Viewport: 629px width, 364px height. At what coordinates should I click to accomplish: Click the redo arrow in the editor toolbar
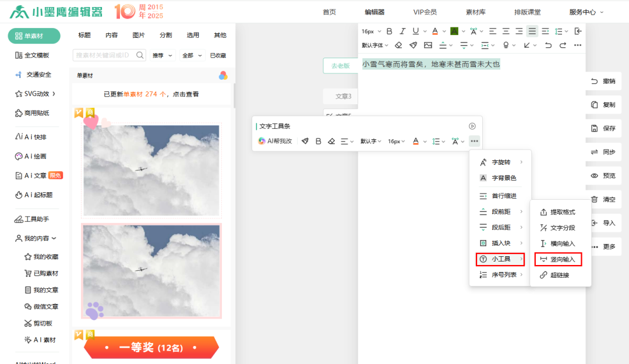click(563, 45)
